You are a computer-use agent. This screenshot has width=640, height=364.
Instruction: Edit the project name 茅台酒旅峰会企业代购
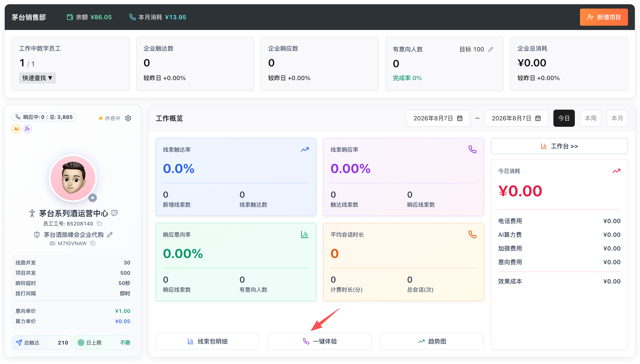pos(110,234)
